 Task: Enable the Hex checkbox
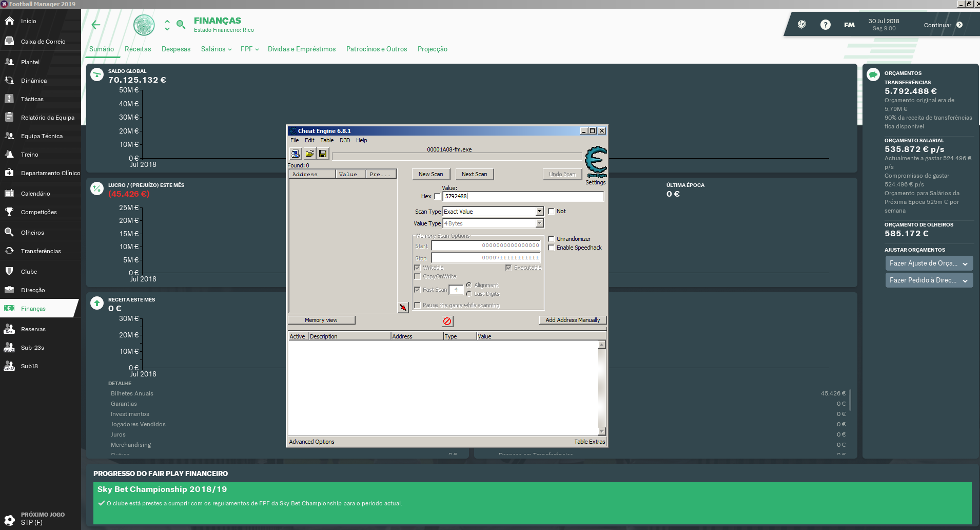[437, 196]
